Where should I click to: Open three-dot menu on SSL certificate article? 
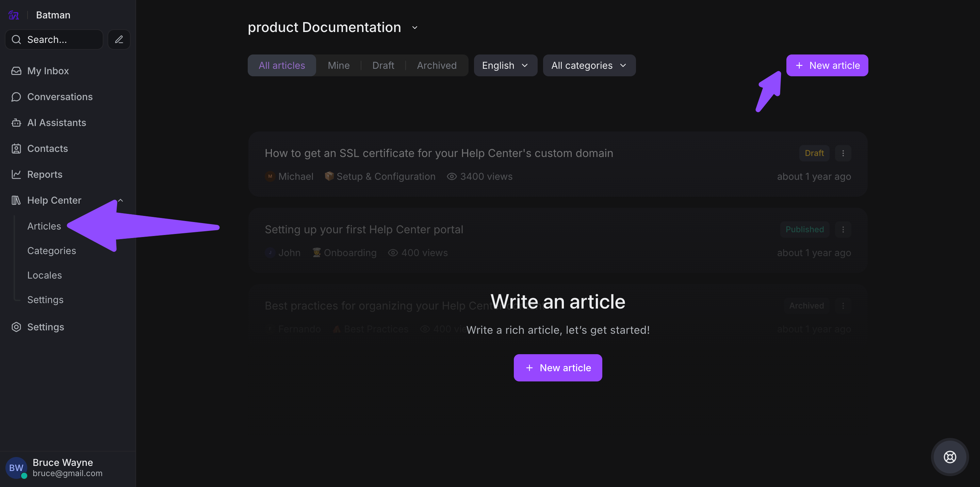(843, 153)
